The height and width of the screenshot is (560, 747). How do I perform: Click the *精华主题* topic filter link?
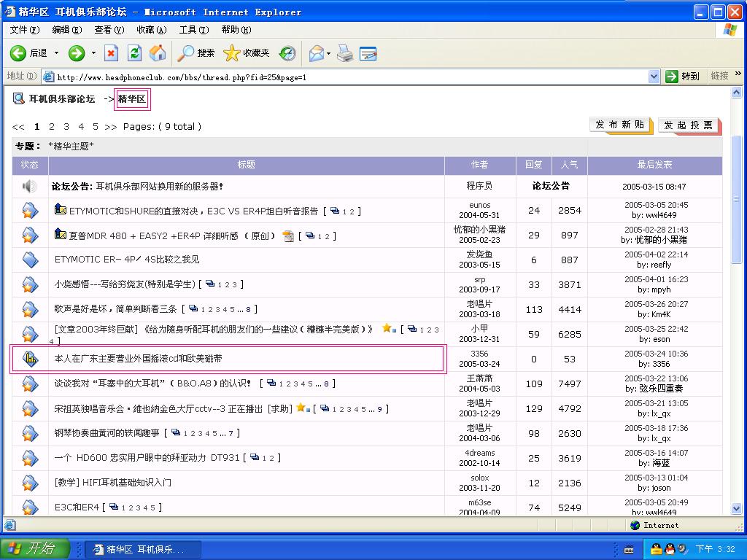click(x=71, y=146)
